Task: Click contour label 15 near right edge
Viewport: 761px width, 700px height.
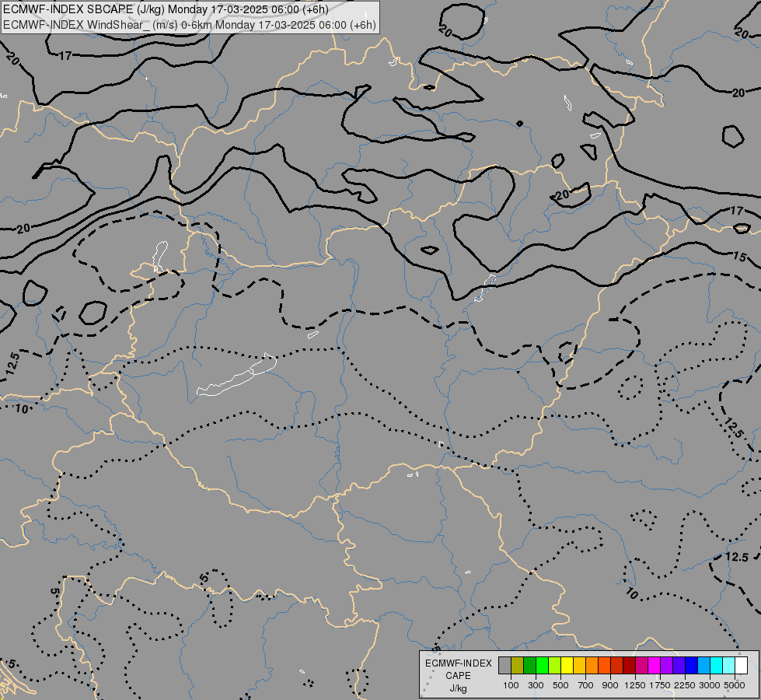Action: 739,256
